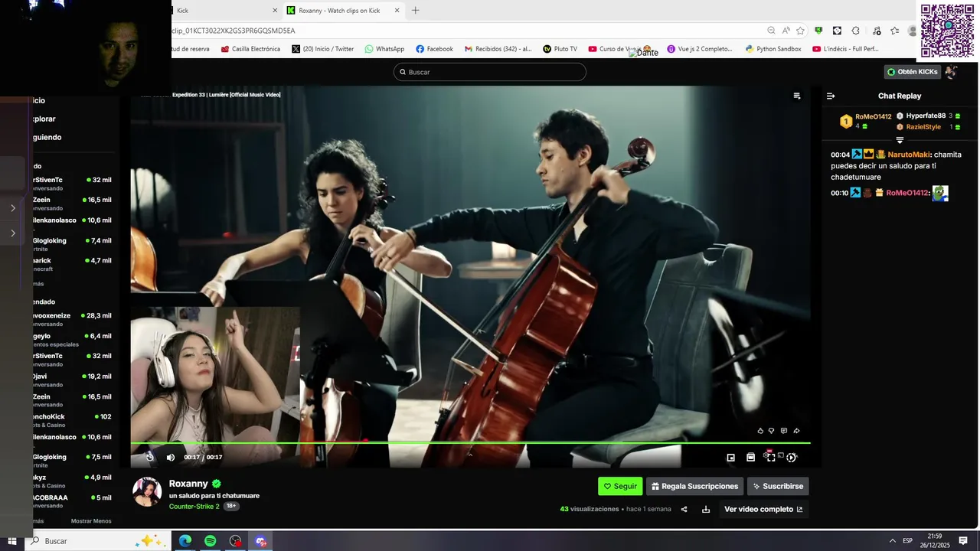Click the Buscar search field on Kick

(490, 72)
